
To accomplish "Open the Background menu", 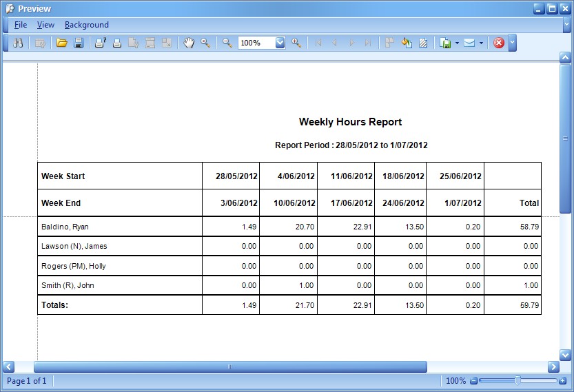I will click(86, 25).
